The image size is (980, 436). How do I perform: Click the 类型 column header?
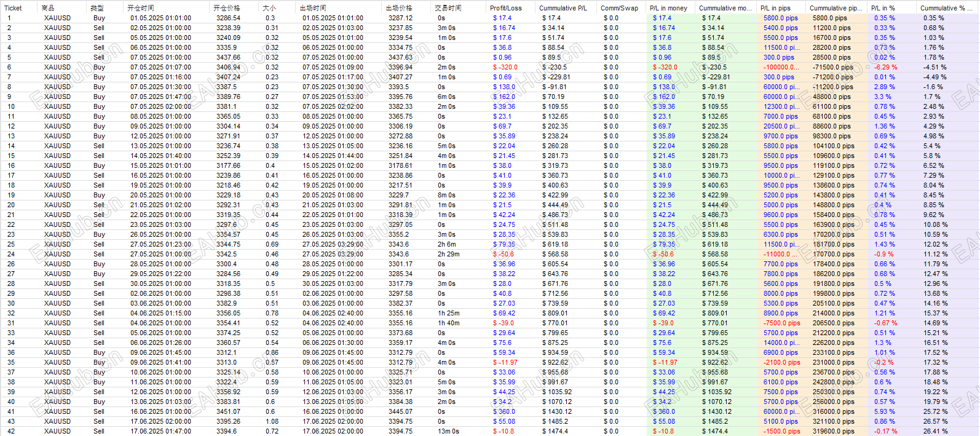(x=97, y=8)
